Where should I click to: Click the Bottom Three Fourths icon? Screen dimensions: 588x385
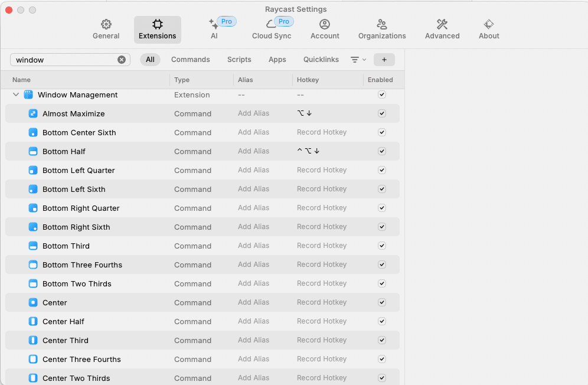[x=33, y=265]
